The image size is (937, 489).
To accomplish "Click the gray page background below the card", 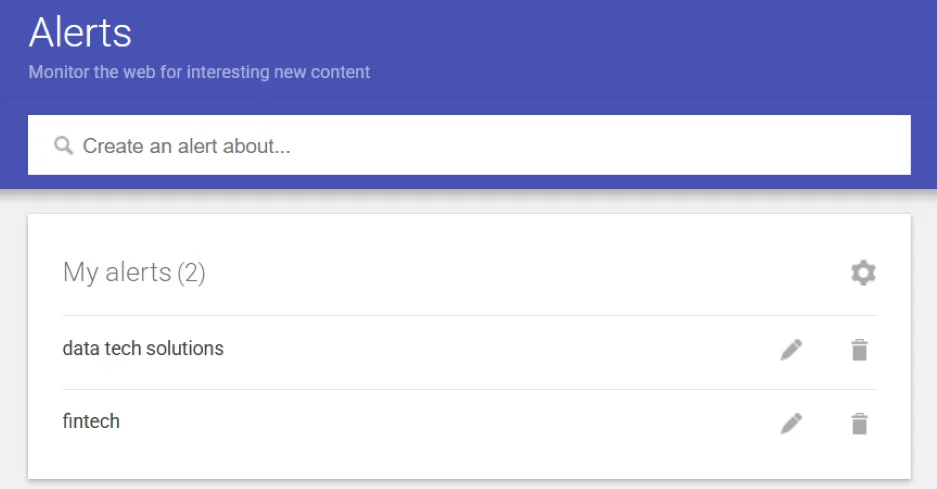I will click(x=470, y=485).
